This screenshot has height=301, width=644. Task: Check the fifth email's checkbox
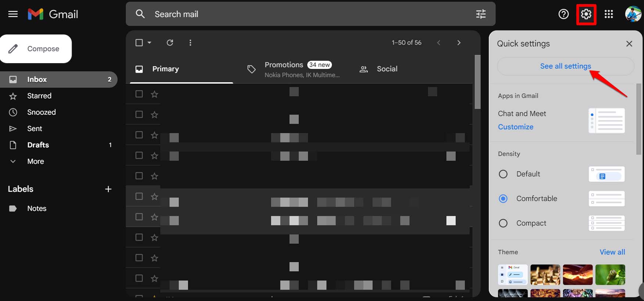pos(139,176)
